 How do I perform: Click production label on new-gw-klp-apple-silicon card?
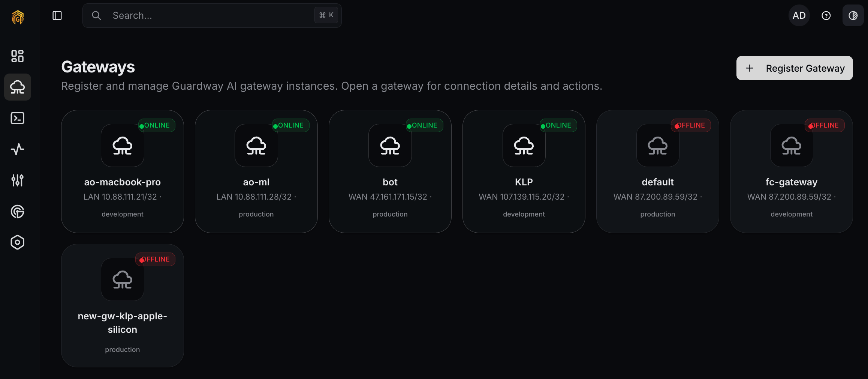coord(123,350)
